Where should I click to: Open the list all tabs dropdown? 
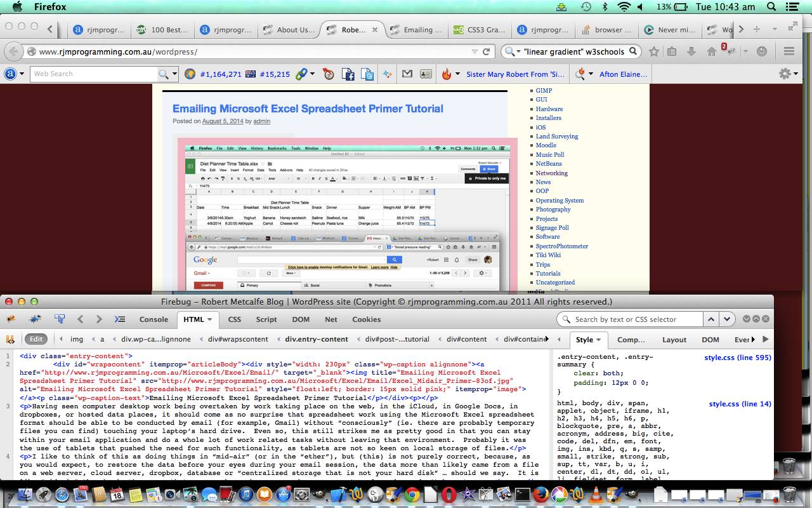pyautogui.click(x=775, y=29)
